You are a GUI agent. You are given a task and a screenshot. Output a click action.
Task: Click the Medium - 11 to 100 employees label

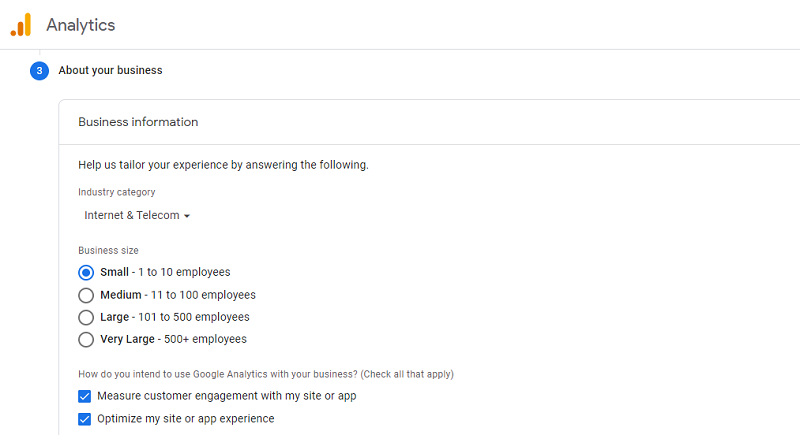[x=178, y=295]
